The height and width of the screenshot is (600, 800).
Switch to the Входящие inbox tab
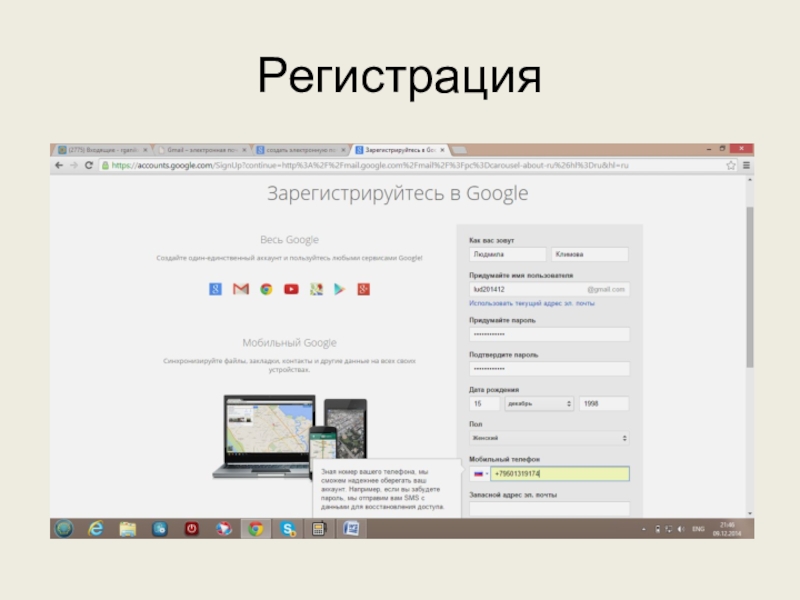(x=101, y=150)
